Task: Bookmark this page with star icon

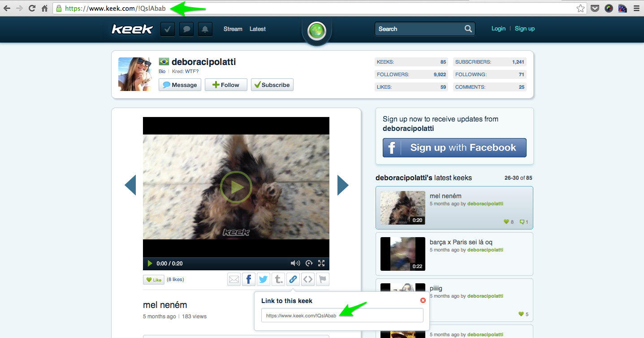Action: tap(580, 8)
